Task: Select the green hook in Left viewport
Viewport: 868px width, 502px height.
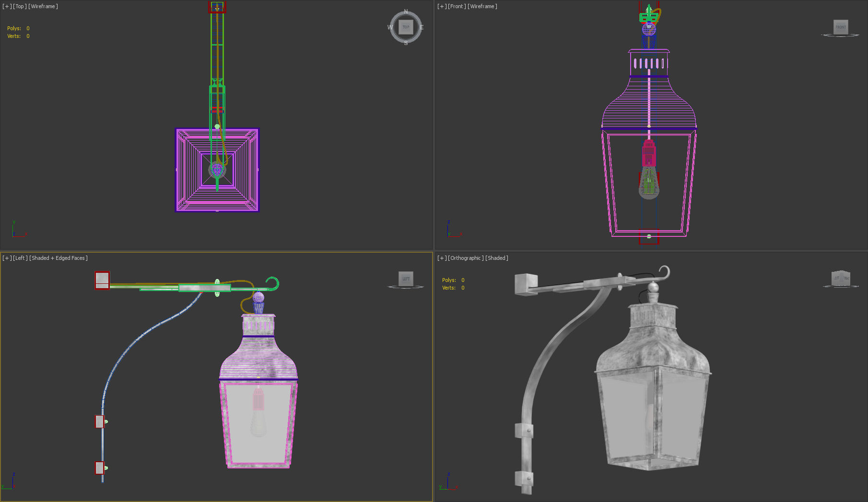Action: click(273, 283)
